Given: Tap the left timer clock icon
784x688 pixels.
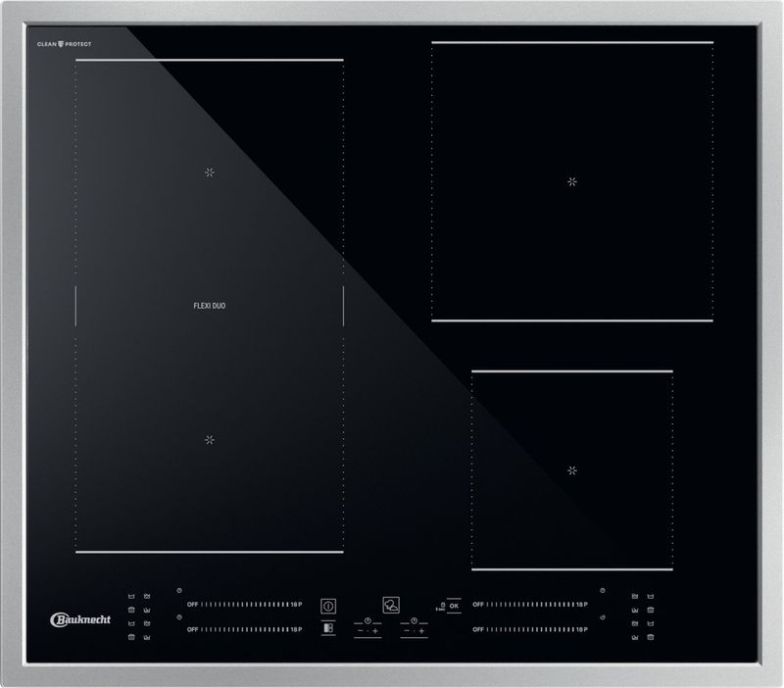Looking at the screenshot, I should point(367,620).
